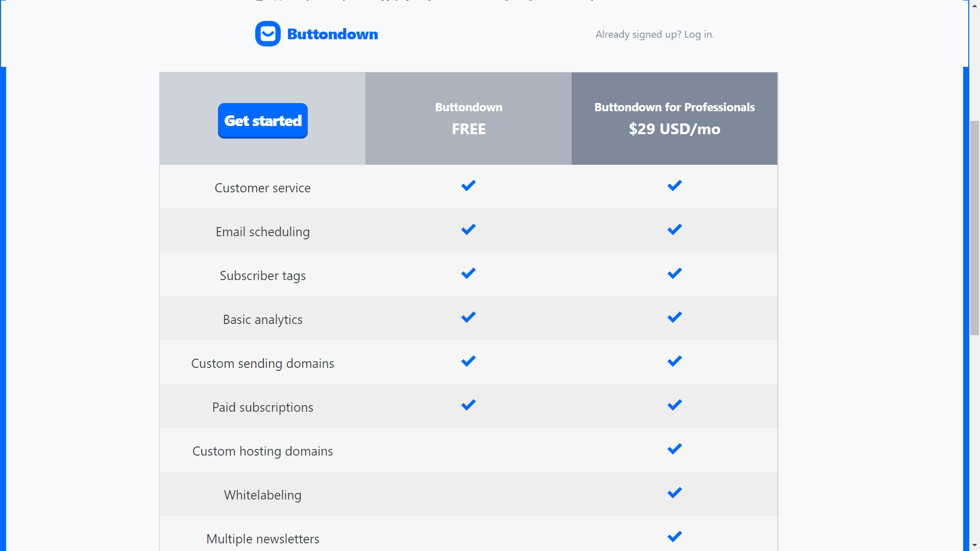This screenshot has height=551, width=980.
Task: Click the Custom hosting domains checkmark
Action: click(674, 448)
